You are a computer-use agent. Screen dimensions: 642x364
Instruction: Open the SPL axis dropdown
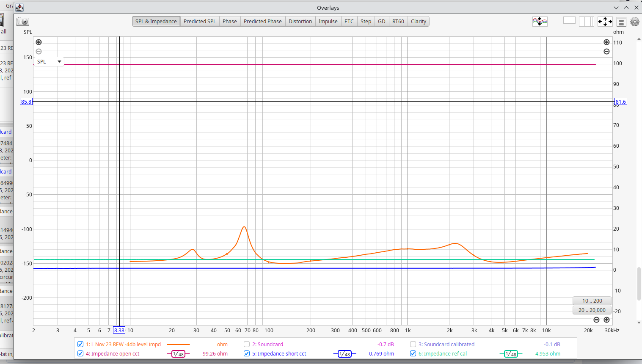point(49,61)
